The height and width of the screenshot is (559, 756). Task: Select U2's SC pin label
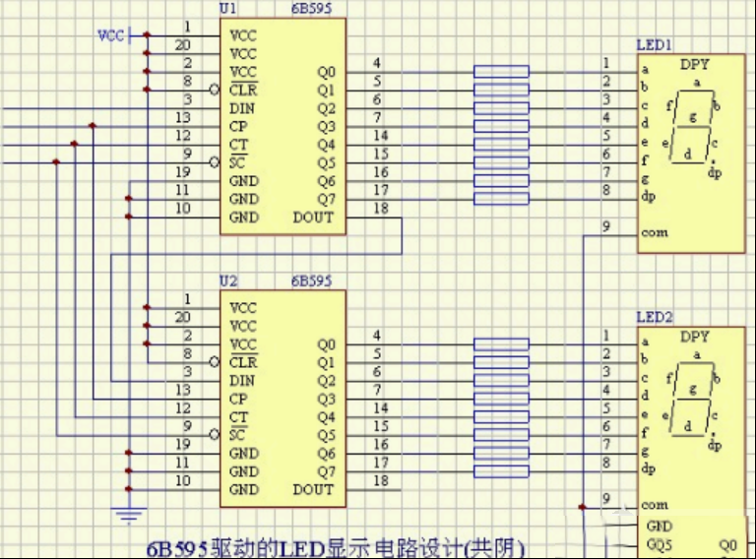pyautogui.click(x=237, y=435)
